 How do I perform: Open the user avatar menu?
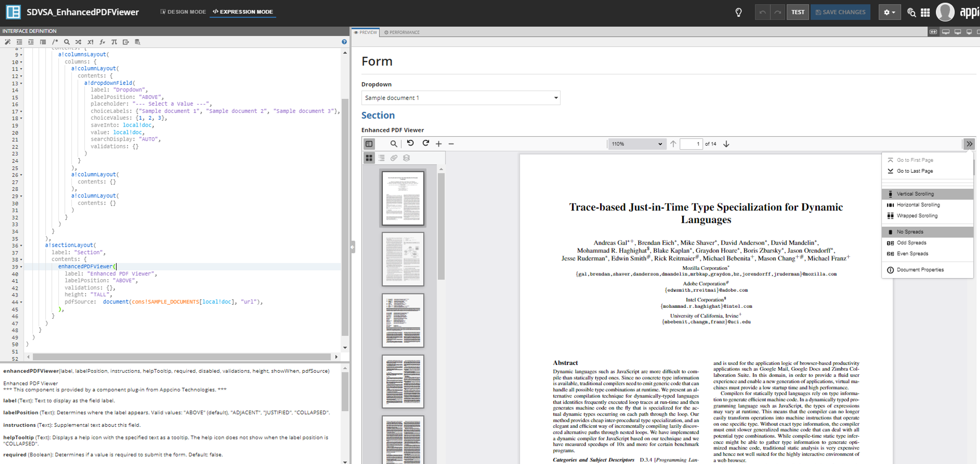[x=945, y=12]
